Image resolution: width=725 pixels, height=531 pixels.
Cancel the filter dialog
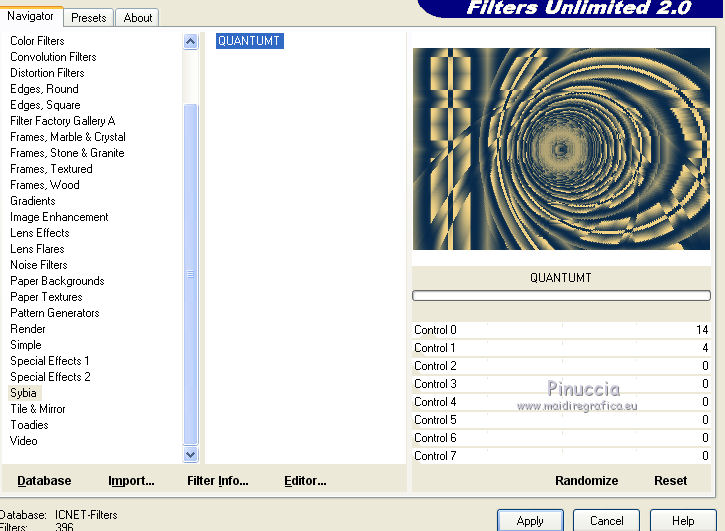607,521
